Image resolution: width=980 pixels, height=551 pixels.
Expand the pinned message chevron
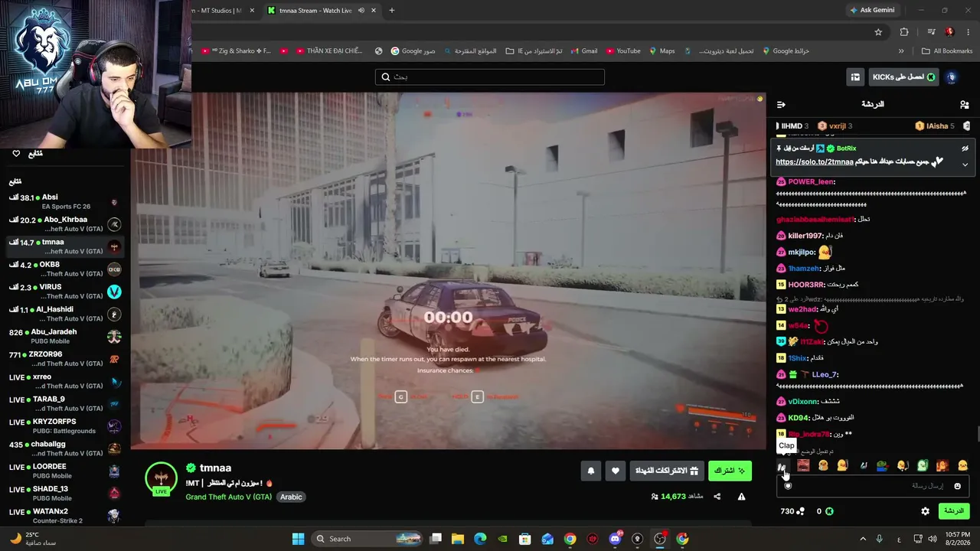click(965, 165)
